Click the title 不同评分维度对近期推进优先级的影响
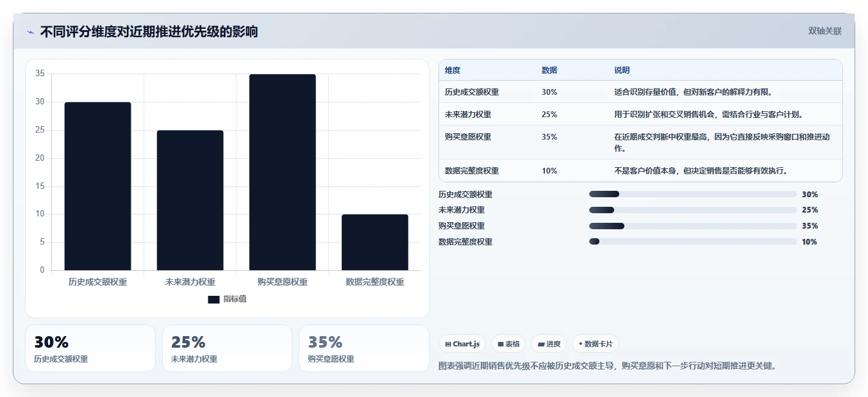868x397 pixels. (149, 31)
